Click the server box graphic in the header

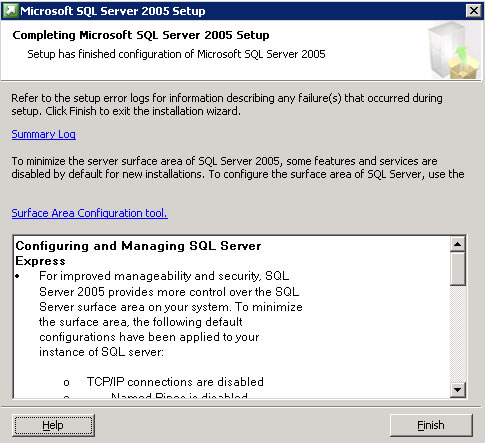pyautogui.click(x=454, y=50)
